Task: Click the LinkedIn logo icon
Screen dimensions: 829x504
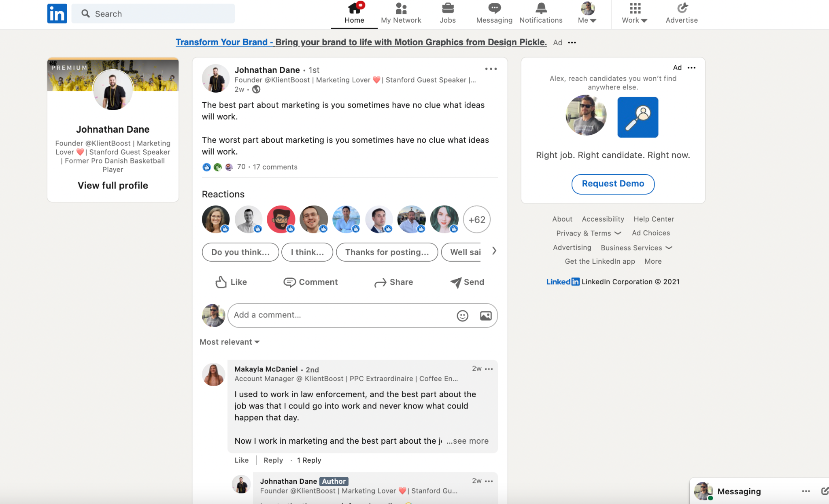Action: coord(57,14)
